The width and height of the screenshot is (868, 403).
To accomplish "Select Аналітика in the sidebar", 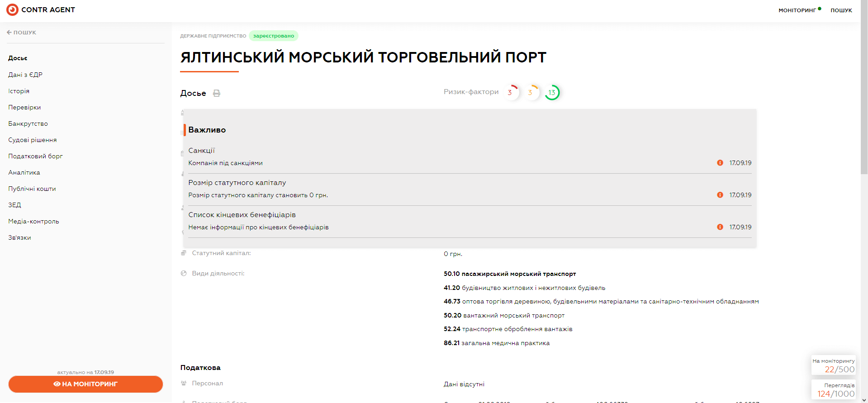I will (24, 172).
